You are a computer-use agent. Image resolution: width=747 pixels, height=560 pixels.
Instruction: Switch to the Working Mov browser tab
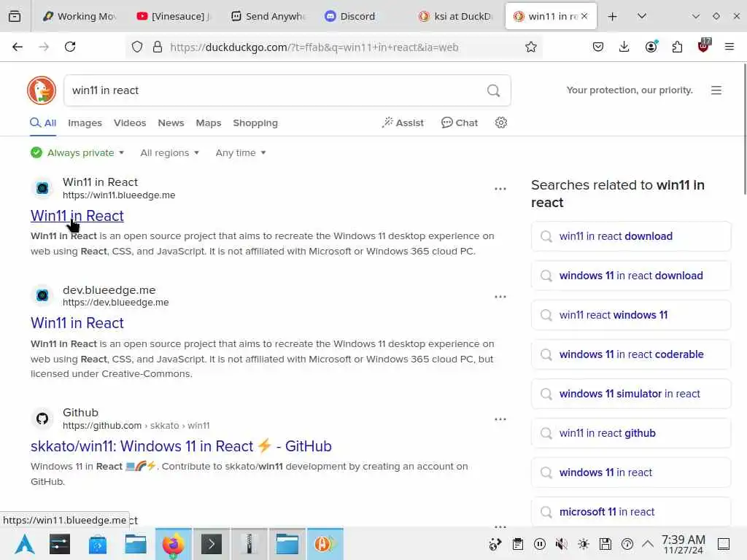80,16
